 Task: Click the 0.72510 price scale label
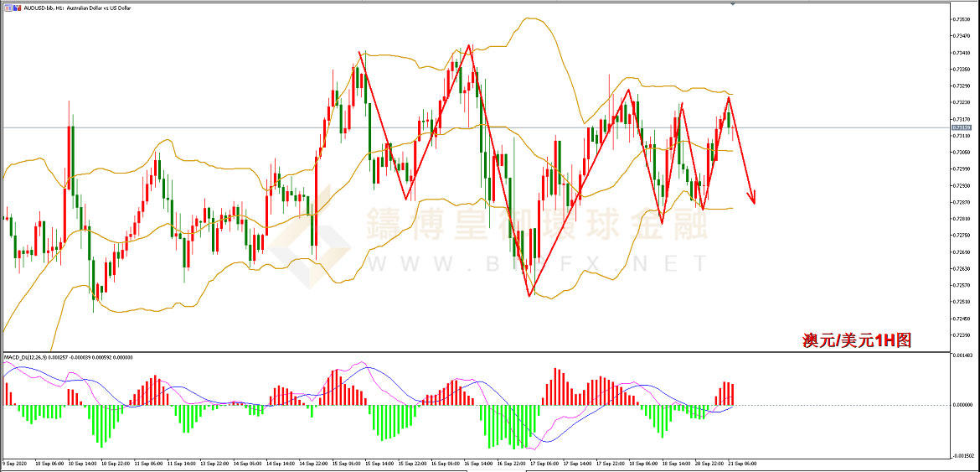(963, 302)
